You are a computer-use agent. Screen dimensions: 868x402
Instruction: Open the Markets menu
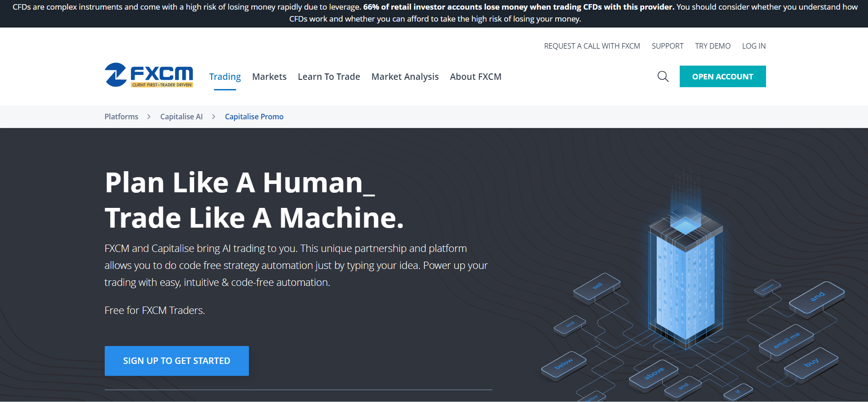pyautogui.click(x=269, y=77)
